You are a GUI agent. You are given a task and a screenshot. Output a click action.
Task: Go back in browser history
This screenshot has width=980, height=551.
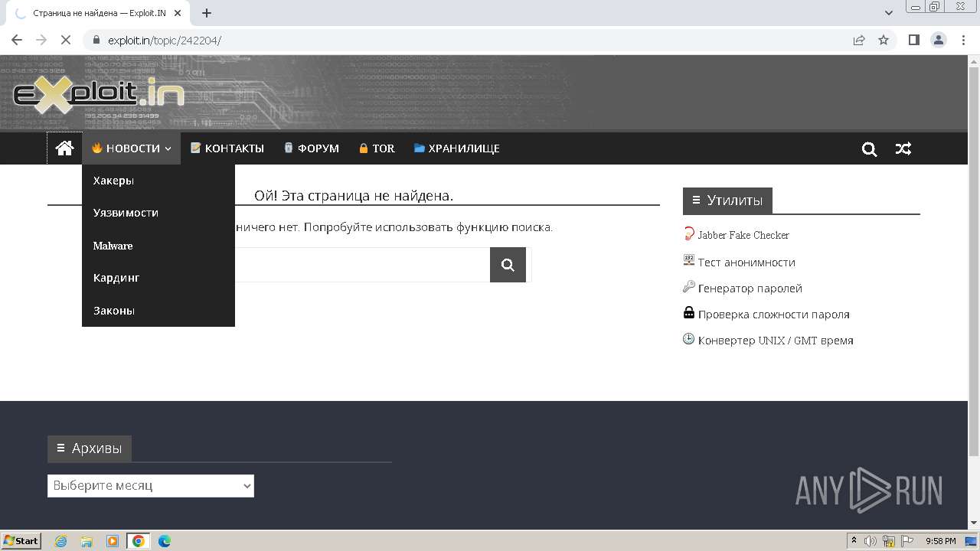coord(17,40)
